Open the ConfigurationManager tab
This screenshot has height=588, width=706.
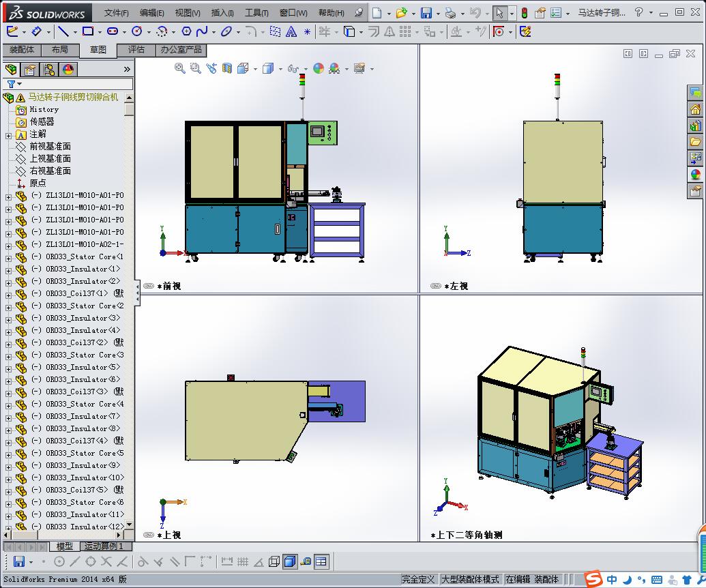click(49, 70)
